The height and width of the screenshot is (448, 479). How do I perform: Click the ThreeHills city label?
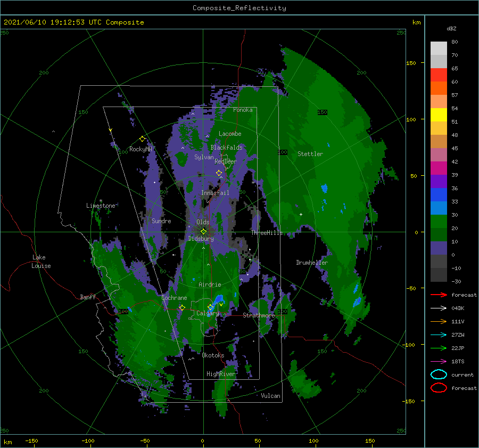click(267, 233)
